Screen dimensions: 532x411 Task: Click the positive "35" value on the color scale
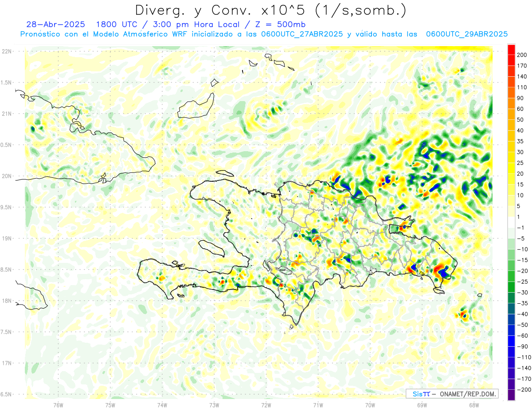click(520, 141)
